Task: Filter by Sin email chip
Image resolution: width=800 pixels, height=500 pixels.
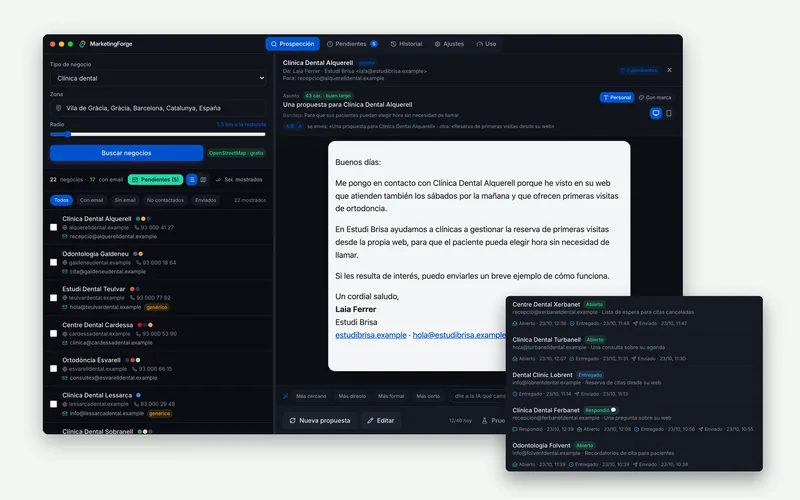Action: tap(125, 200)
